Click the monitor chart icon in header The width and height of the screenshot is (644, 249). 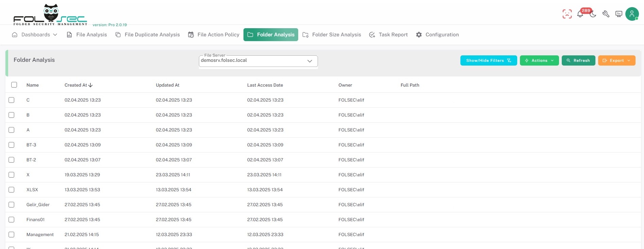point(619,14)
